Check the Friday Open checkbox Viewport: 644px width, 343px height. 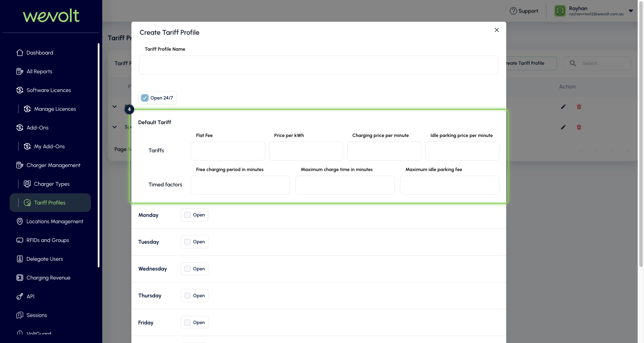coord(187,323)
